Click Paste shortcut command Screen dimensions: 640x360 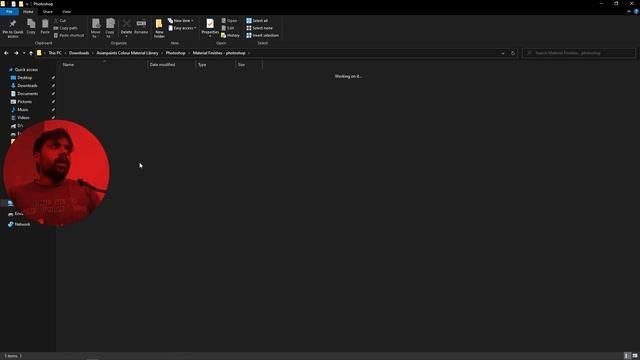[69, 36]
